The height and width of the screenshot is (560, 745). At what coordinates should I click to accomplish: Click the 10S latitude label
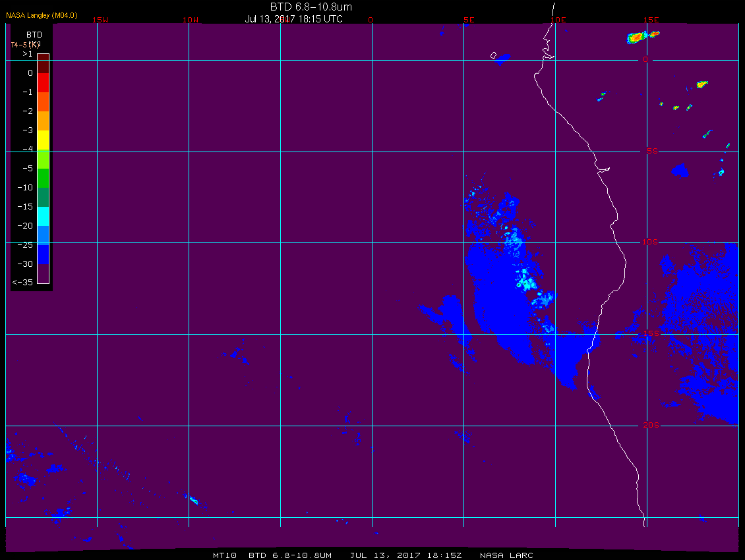[650, 242]
